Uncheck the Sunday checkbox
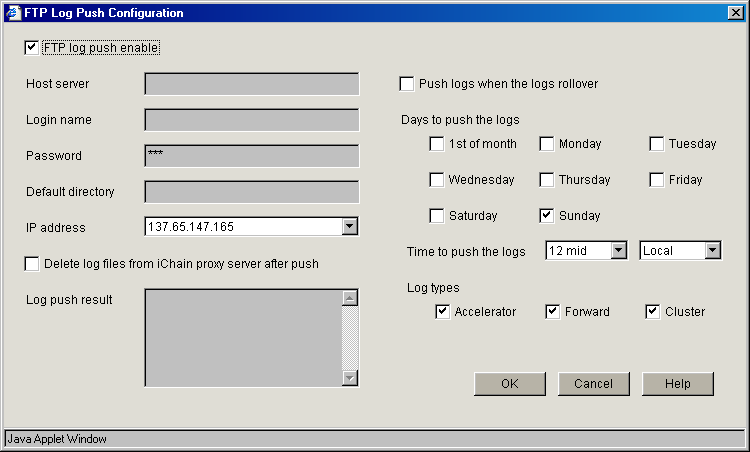The width and height of the screenshot is (750, 452). coord(547,216)
